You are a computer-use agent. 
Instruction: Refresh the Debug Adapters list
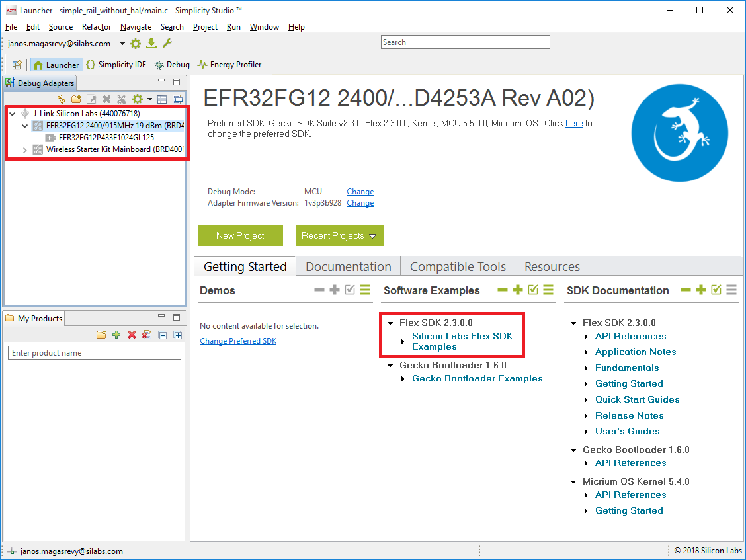click(x=61, y=99)
